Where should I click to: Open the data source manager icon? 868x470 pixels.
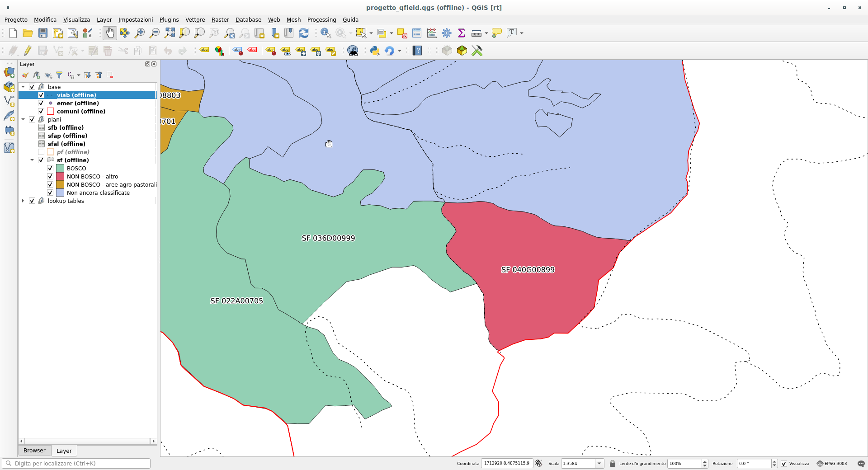pyautogui.click(x=9, y=72)
